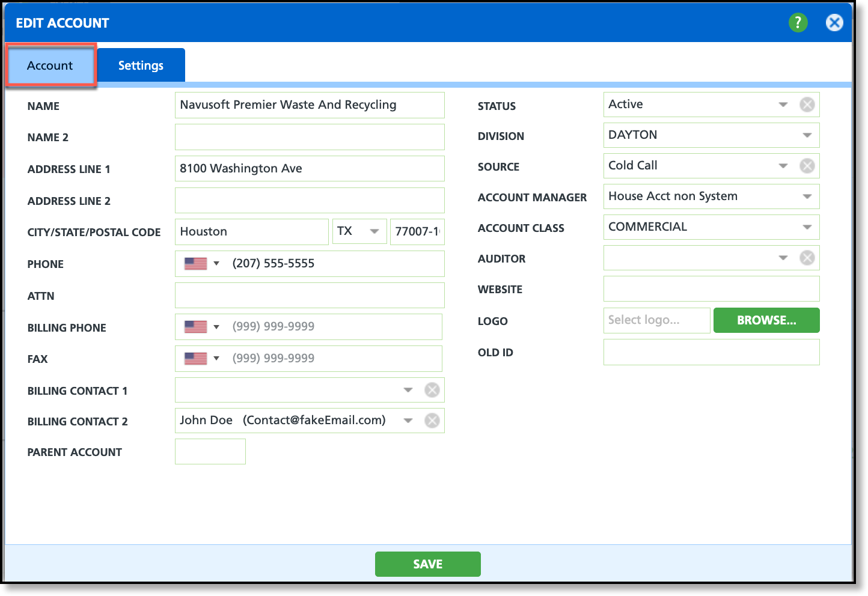Click the postal code field 77007

(417, 231)
